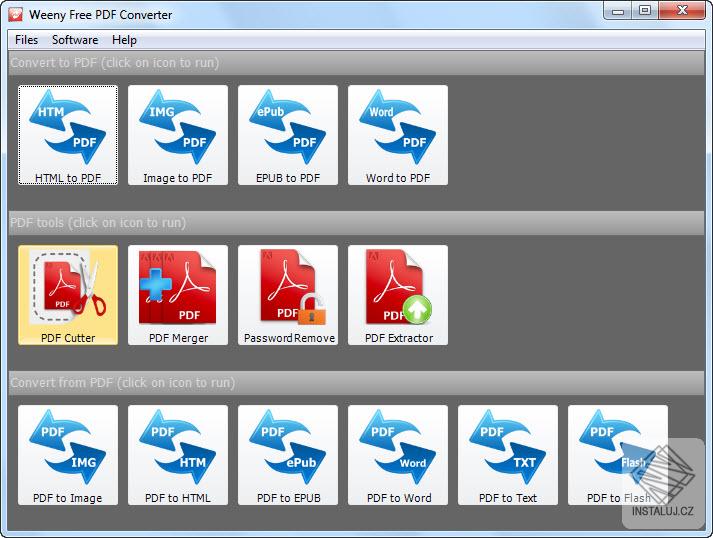Open the Help menu
Viewport: 713px width, 538px height.
(x=124, y=40)
